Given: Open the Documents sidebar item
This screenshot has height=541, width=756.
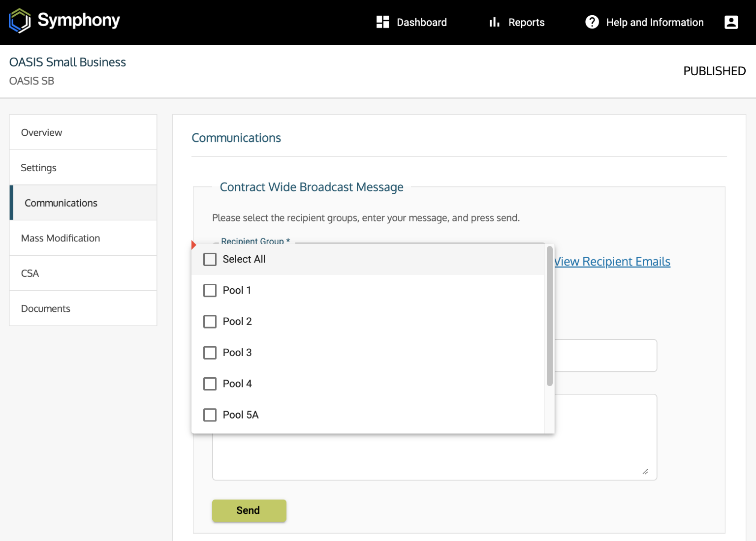Looking at the screenshot, I should coord(83,308).
